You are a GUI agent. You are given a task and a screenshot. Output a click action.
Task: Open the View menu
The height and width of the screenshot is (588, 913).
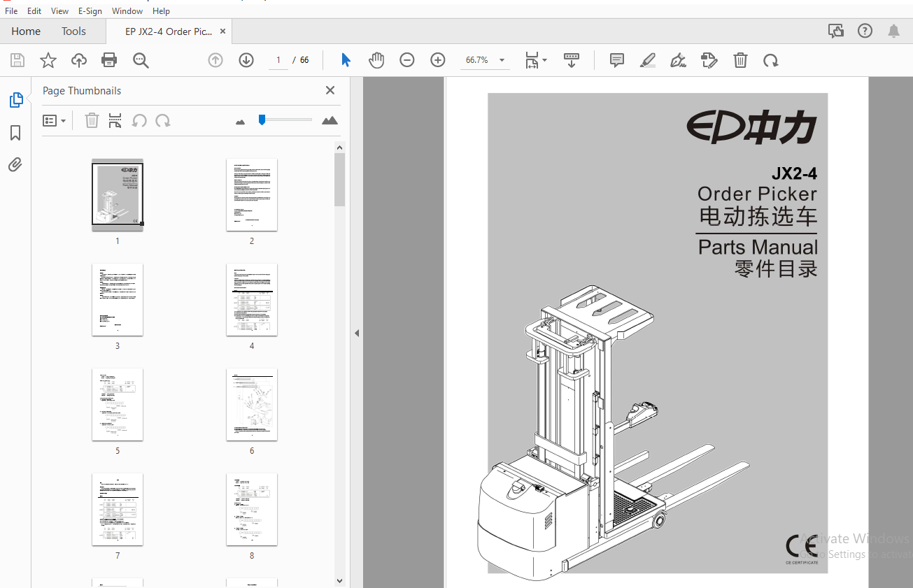59,11
